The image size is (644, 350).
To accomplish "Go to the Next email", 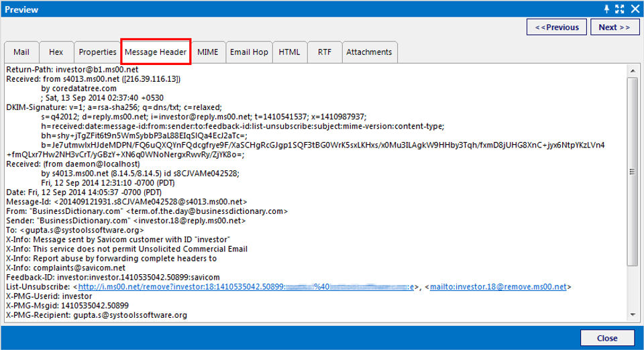I will (x=614, y=27).
